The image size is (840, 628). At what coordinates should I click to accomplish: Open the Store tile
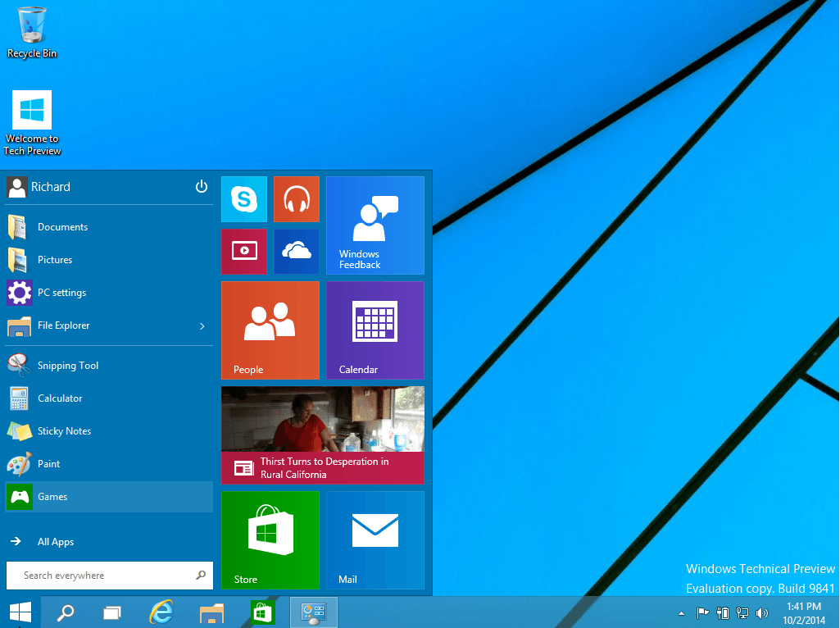coord(270,540)
